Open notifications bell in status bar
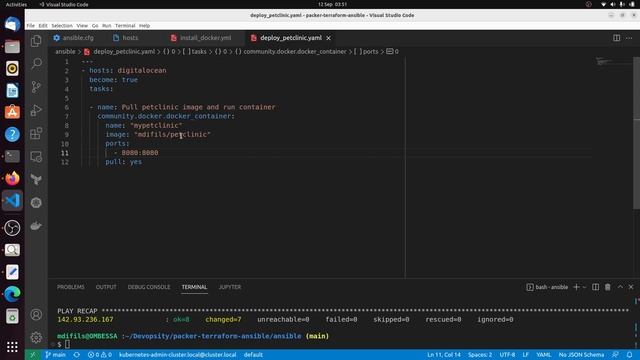The image size is (640, 360). click(629, 355)
